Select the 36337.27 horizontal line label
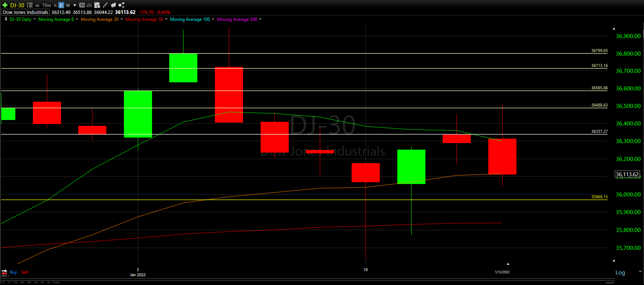This screenshot has height=285, width=644. click(x=599, y=131)
